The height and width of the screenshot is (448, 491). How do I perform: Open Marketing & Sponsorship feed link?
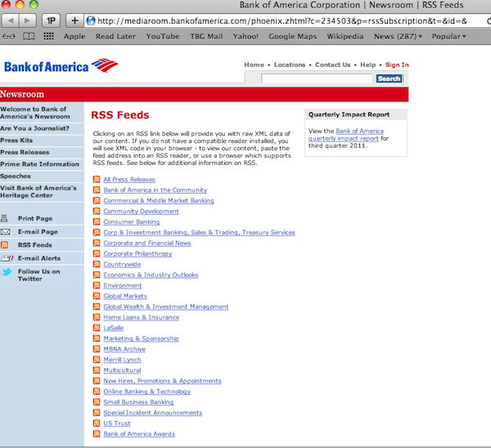coord(141,338)
